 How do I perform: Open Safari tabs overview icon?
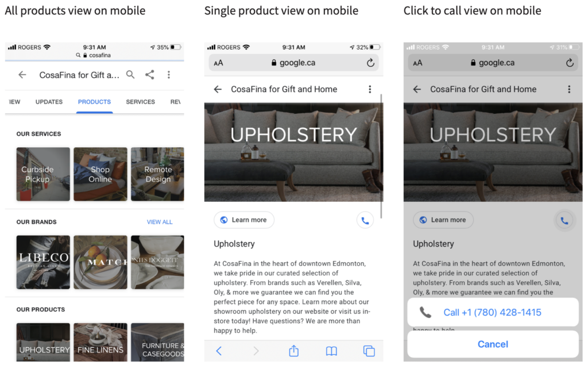369,351
